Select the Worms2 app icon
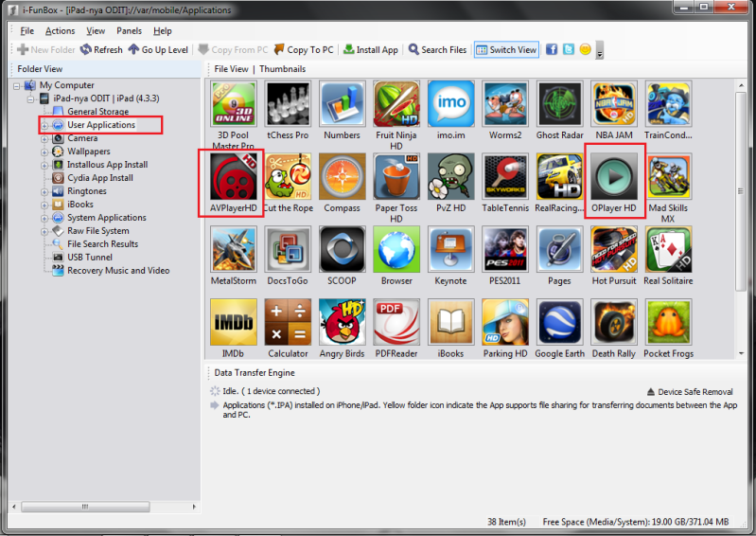756x536 pixels. (x=505, y=104)
